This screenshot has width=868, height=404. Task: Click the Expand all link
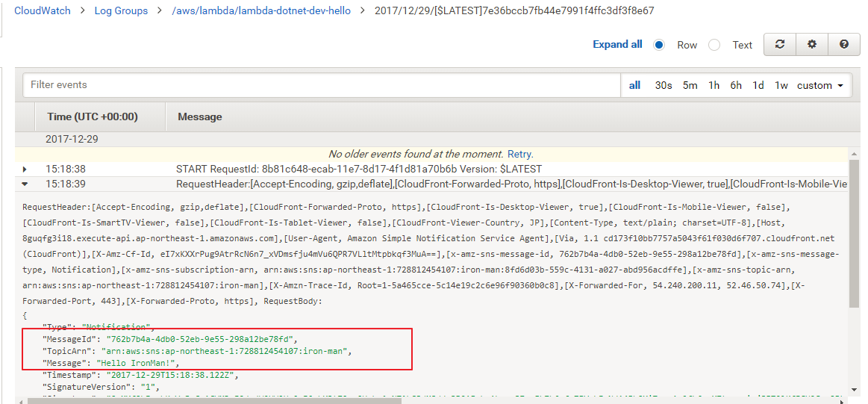pyautogui.click(x=617, y=44)
